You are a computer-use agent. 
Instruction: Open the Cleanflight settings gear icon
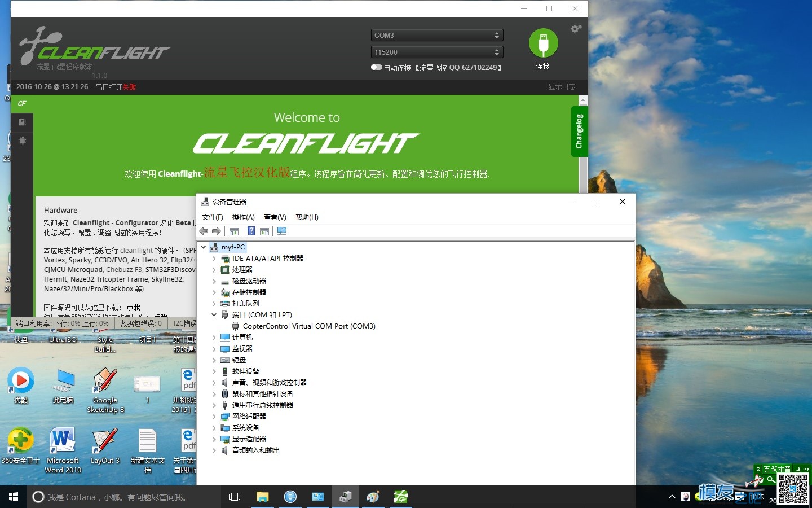(576, 29)
